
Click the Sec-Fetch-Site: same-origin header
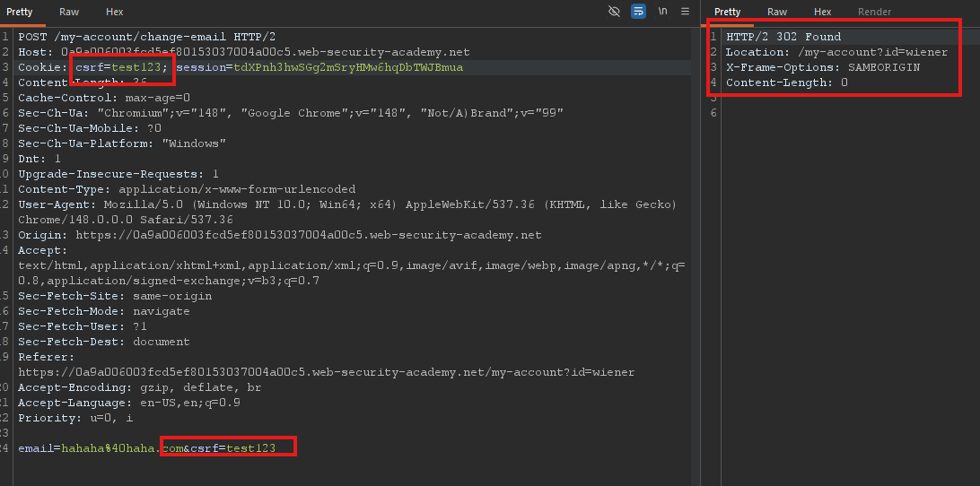pos(115,296)
